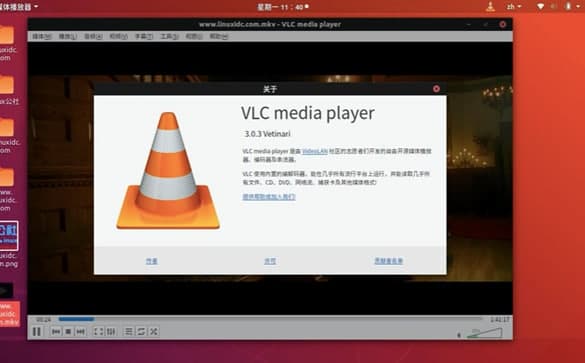Adjust the triangular volume slider
585x363 pixels.
[x=484, y=332]
